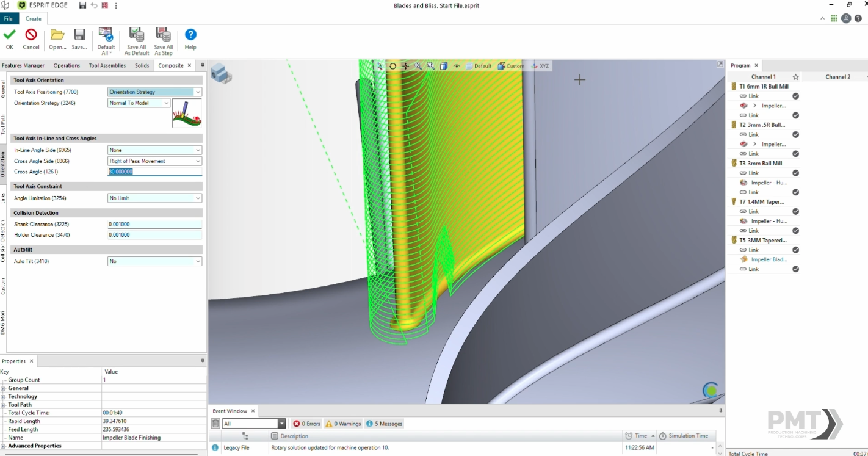The image size is (868, 456).
Task: Click the Save All As Default icon
Action: pos(137,34)
